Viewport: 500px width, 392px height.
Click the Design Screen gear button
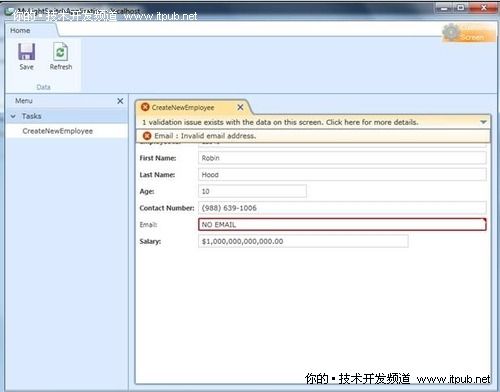coord(469,33)
